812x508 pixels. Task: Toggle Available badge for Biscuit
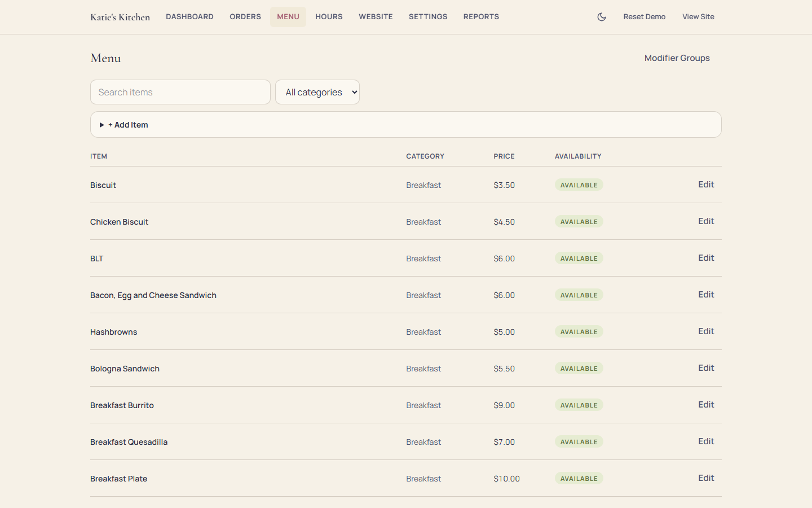(579, 185)
